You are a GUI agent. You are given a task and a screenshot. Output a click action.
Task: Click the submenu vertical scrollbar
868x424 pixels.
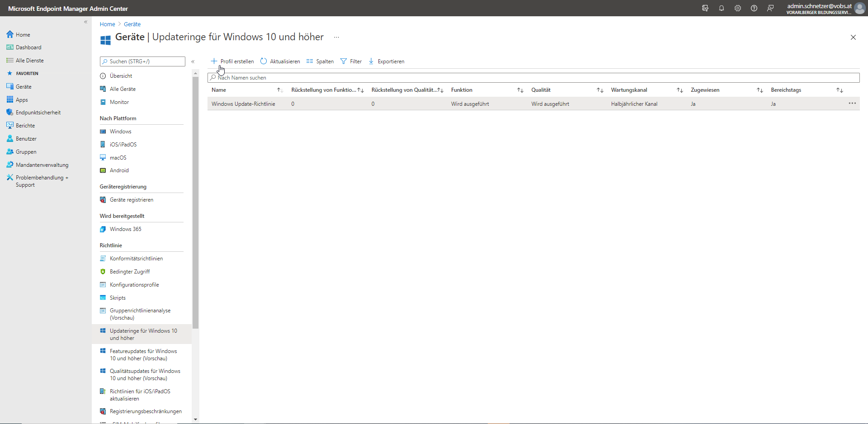point(195,203)
